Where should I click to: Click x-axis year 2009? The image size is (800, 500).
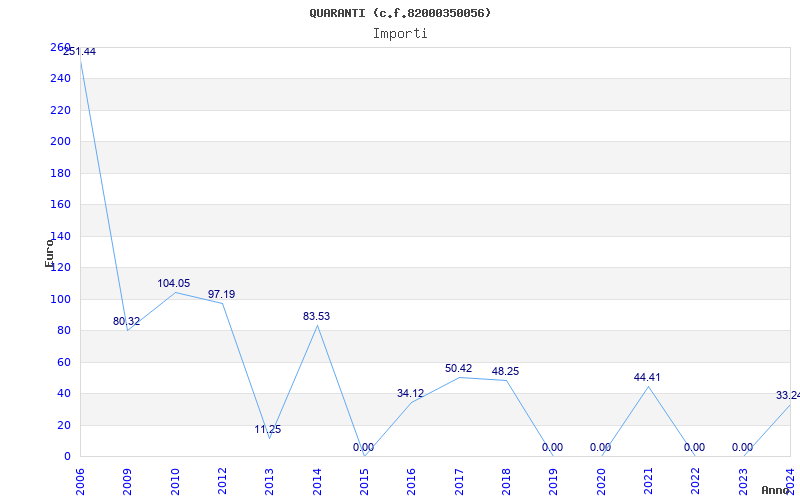(127, 481)
